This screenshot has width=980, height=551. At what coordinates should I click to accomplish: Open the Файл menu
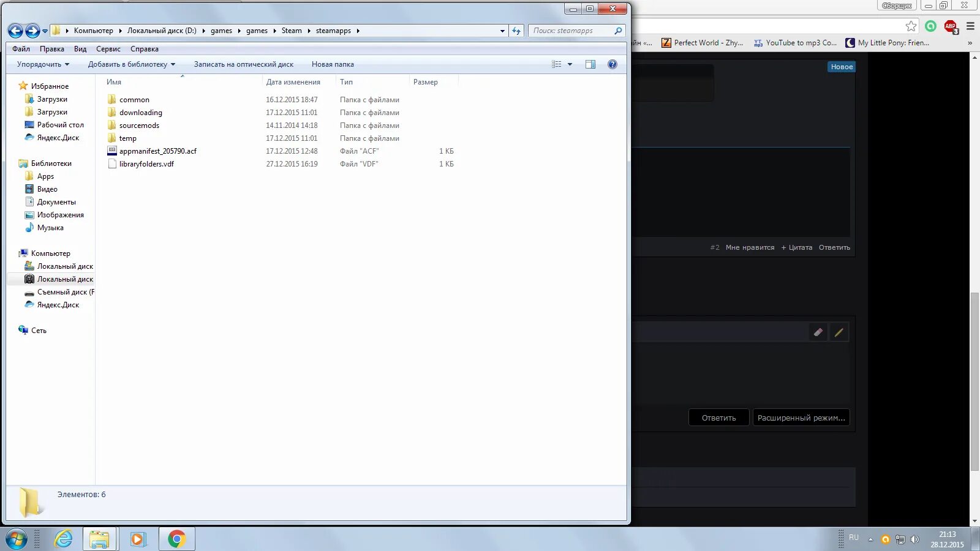click(21, 49)
